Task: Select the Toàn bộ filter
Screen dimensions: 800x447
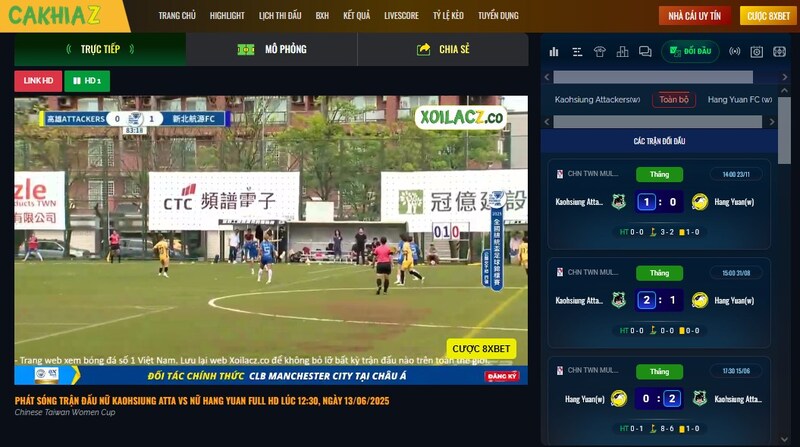Action: click(x=674, y=100)
